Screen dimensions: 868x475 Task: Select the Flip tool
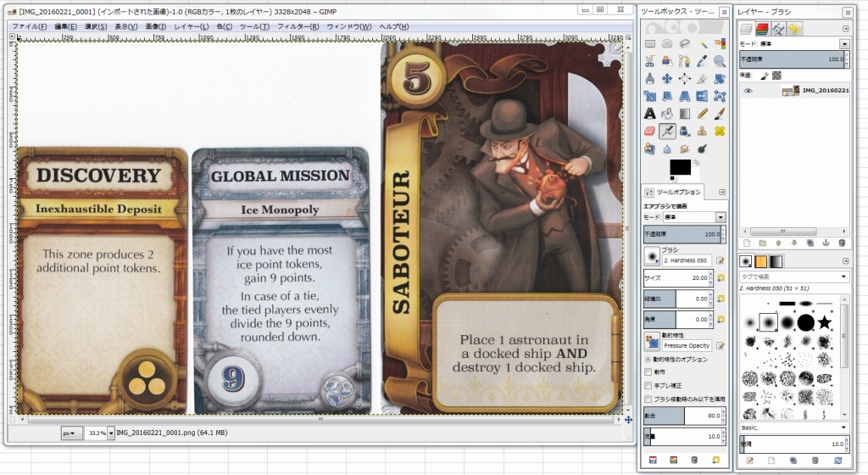click(702, 97)
